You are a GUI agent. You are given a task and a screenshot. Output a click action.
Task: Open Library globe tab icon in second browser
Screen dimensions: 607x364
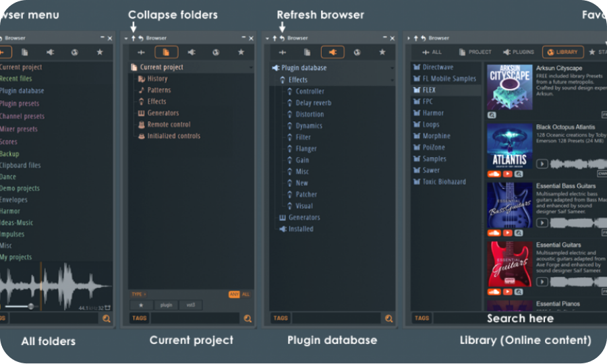pyautogui.click(x=216, y=52)
